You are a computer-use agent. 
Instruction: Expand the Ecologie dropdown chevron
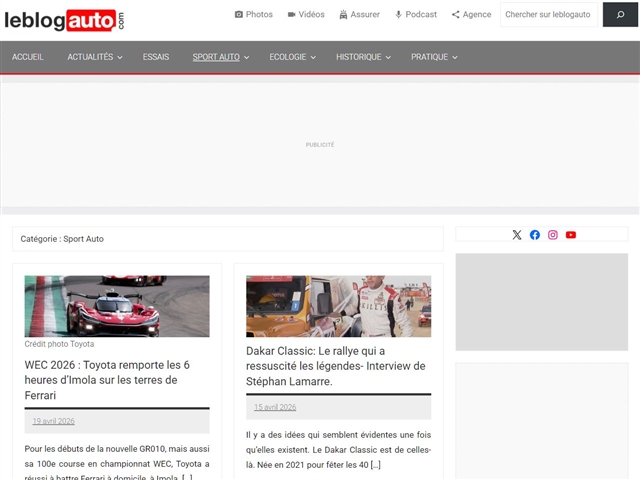[x=313, y=58]
